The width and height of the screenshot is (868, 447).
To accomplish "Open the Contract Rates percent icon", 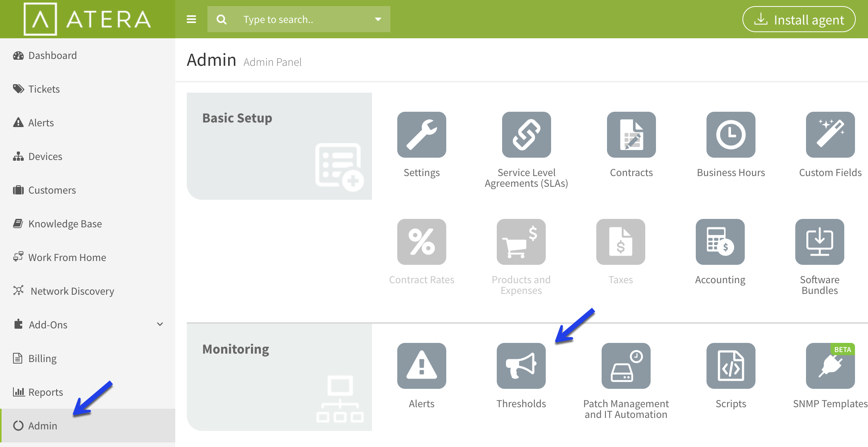I will (421, 242).
